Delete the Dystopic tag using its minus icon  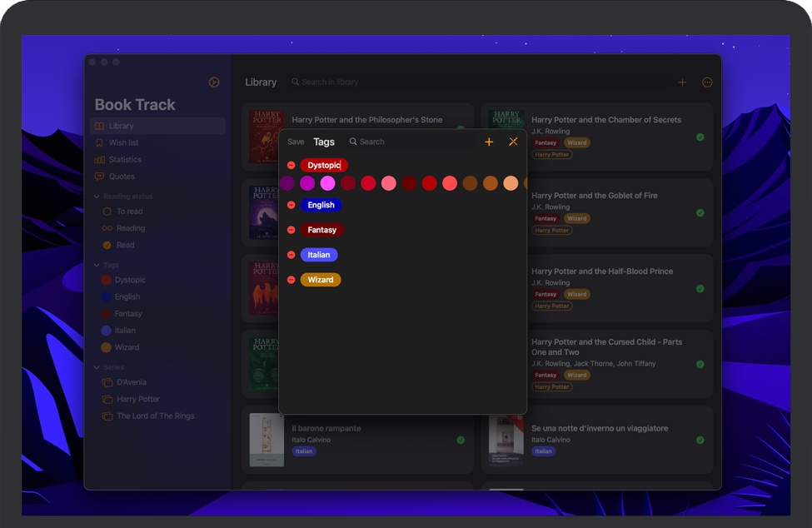291,166
